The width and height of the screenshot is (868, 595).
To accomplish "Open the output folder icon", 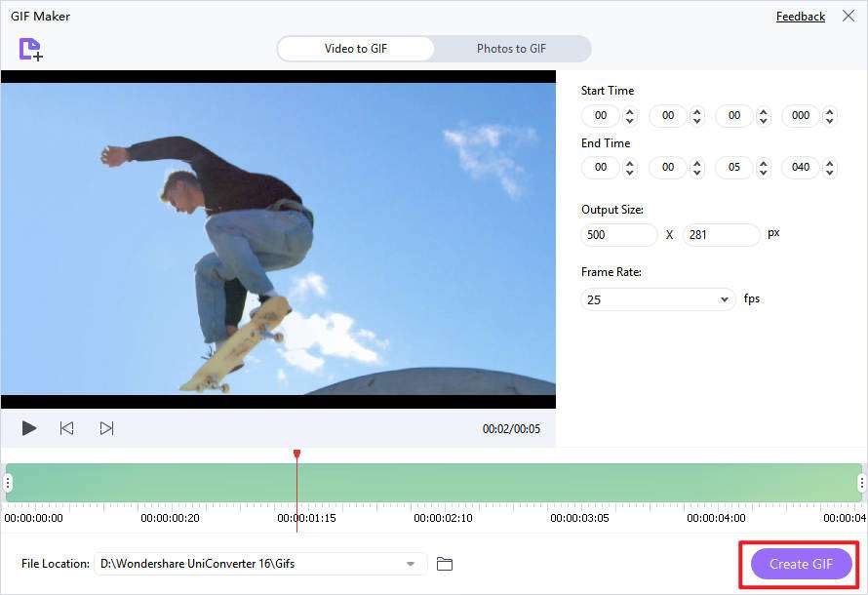I will coord(445,564).
